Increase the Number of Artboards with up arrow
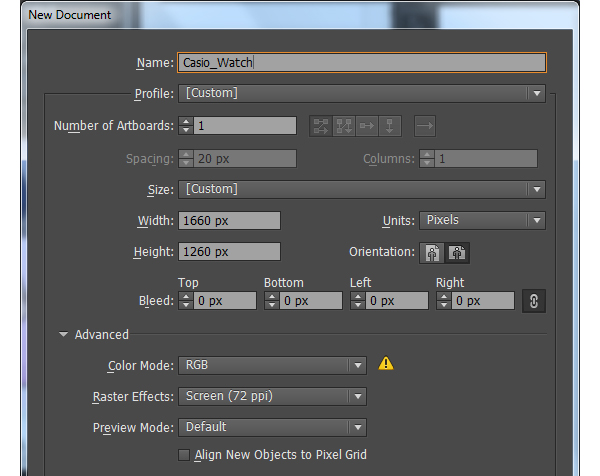The image size is (600, 476). (x=186, y=122)
